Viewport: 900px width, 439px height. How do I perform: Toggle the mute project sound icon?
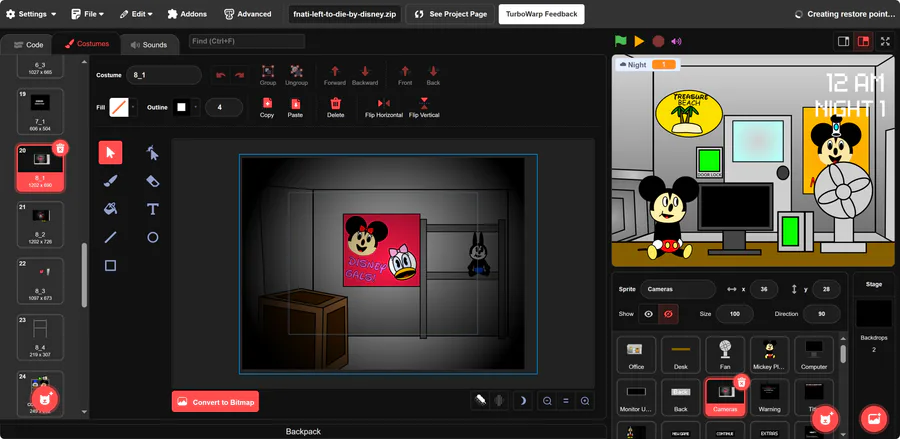point(676,41)
